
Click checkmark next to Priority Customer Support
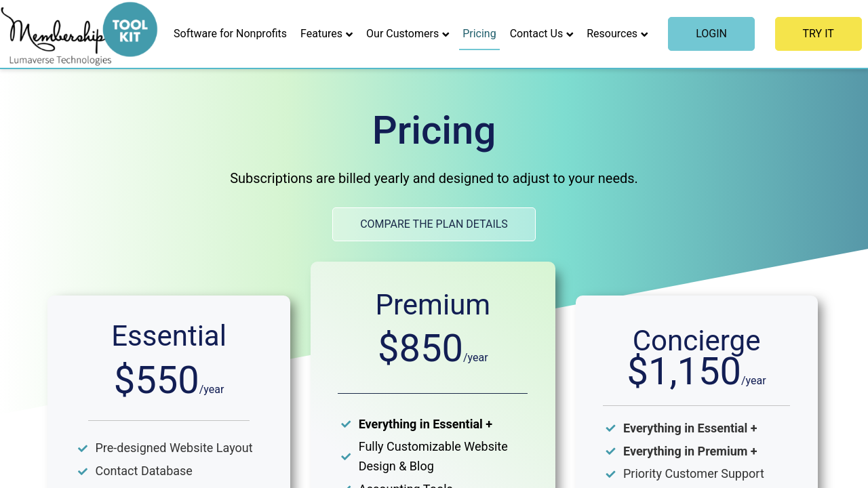pos(610,474)
